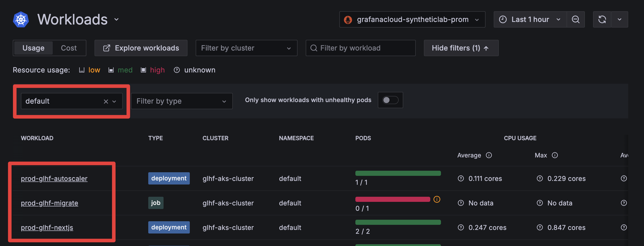Viewport: 644px width, 246px height.
Task: Click the rightmost question icon in prod-glhf-autoscaler row
Action: coord(624,178)
